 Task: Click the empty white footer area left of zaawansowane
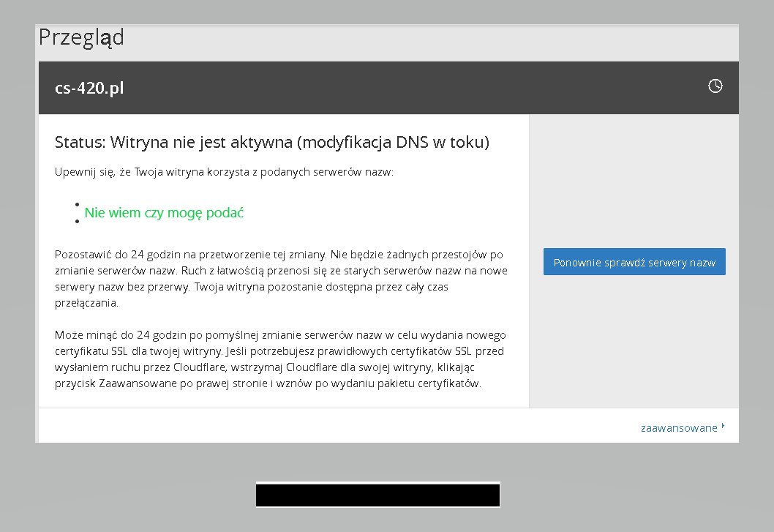pyautogui.click(x=336, y=426)
